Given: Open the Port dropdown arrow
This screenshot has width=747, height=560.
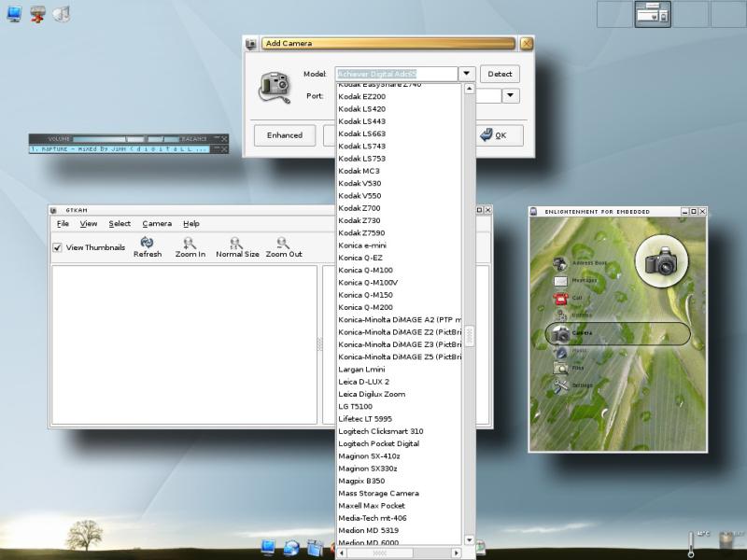Looking at the screenshot, I should (510, 95).
